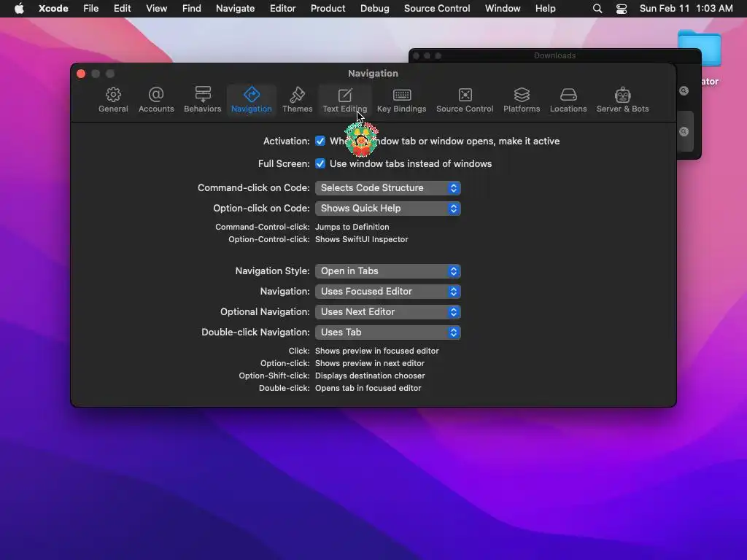
Task: Click 'Shows preview in next editor' text
Action: coord(370,363)
